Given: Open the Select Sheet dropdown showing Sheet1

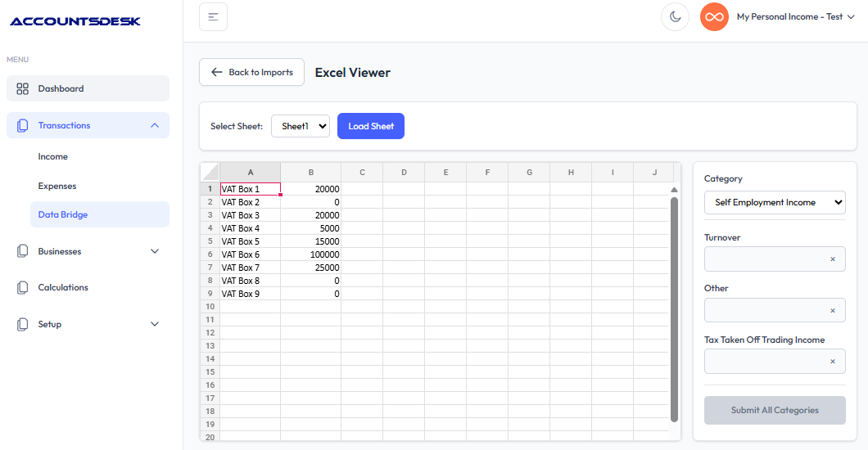Looking at the screenshot, I should 301,126.
